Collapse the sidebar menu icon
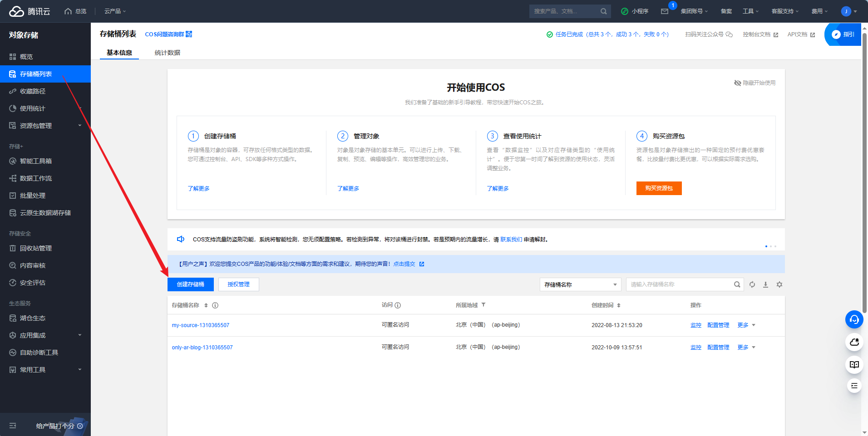The height and width of the screenshot is (436, 868). [x=13, y=426]
